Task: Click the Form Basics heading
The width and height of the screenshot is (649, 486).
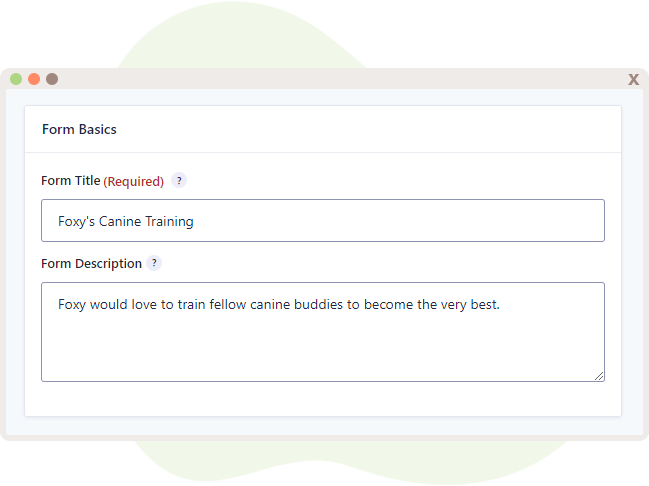Action: tap(79, 129)
